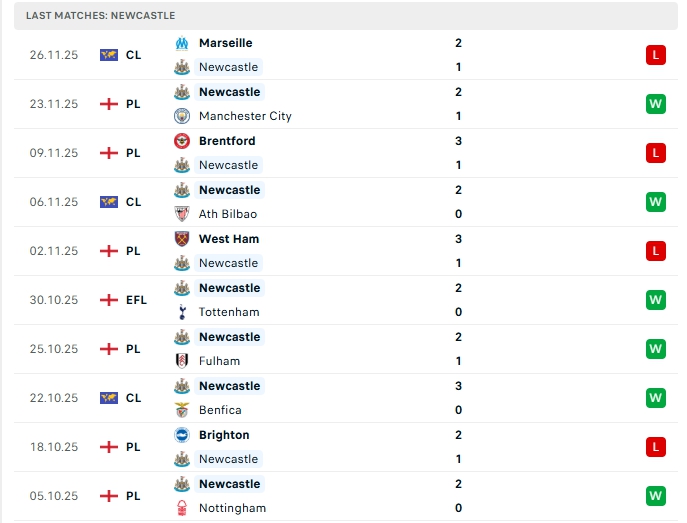The image size is (687, 523).
Task: Click England flag icon for 23.11.25 match
Action: (x=109, y=104)
